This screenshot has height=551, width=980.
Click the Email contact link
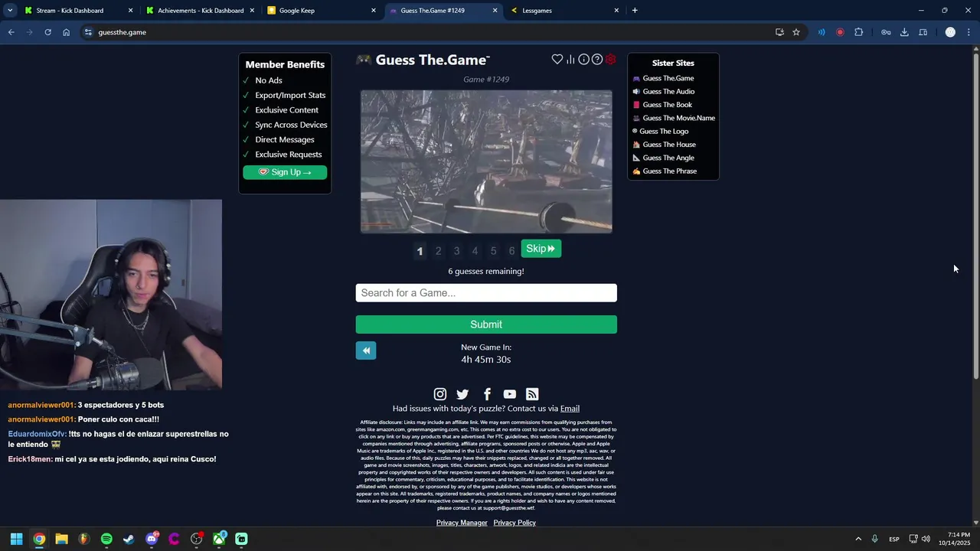pos(570,409)
